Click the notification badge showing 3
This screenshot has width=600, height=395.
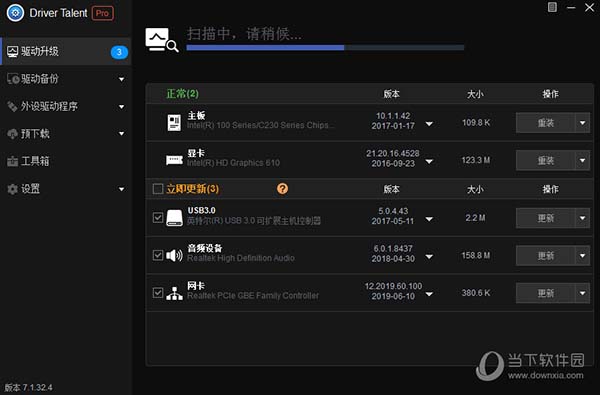coord(119,52)
